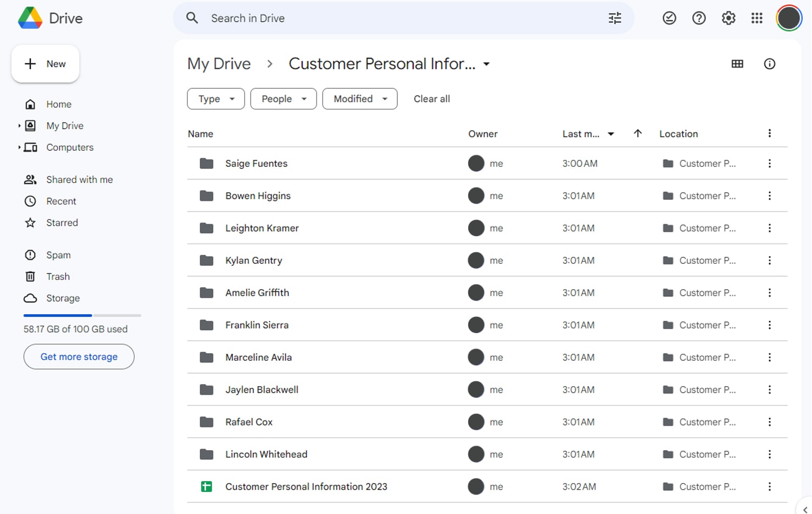This screenshot has height=514, width=812.
Task: Open advanced search options in the search bar
Action: pos(614,18)
